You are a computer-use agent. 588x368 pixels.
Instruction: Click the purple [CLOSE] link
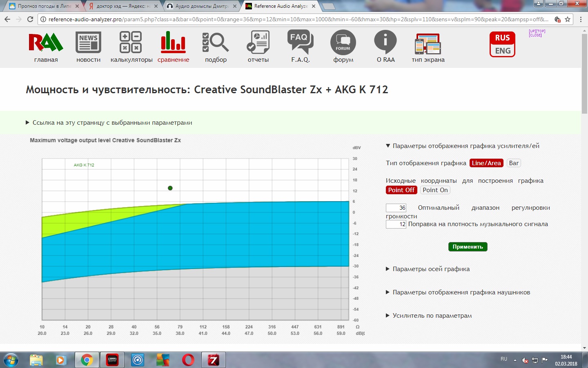535,35
